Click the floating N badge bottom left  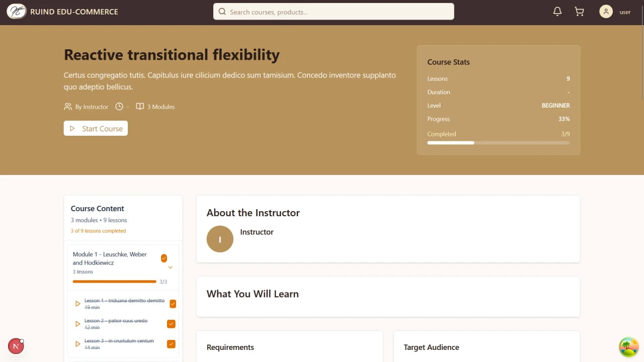coord(16,346)
